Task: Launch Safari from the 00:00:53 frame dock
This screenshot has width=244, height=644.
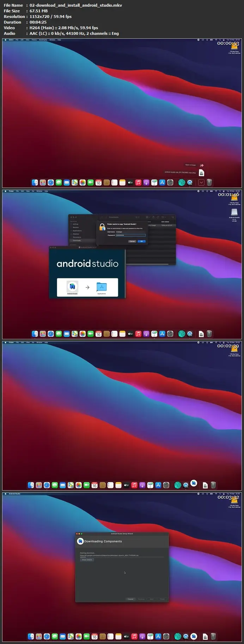Action: pyautogui.click(x=51, y=182)
